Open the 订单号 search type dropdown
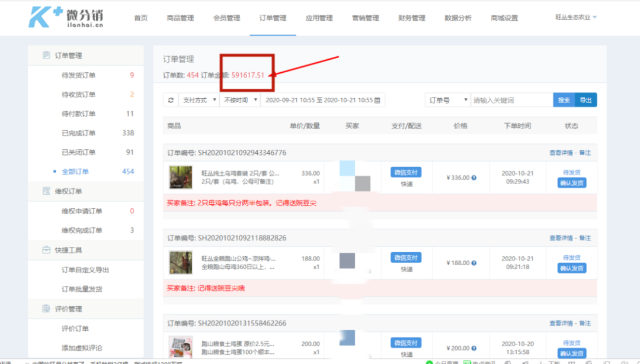Image resolution: width=640 pixels, height=364 pixels. point(447,99)
